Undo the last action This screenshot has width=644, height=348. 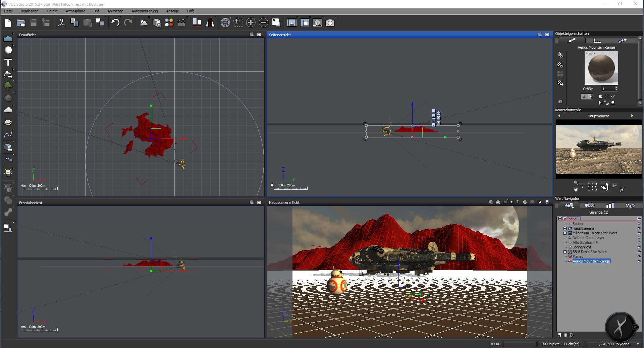(115, 23)
